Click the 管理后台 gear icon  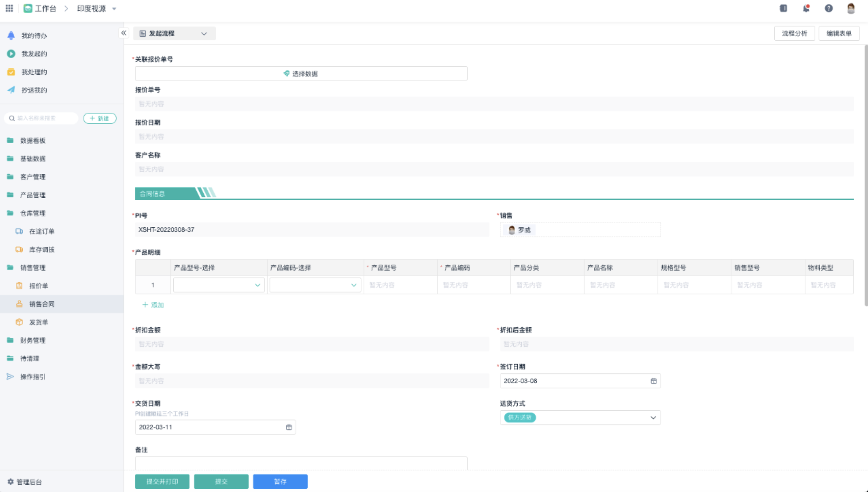[10, 482]
